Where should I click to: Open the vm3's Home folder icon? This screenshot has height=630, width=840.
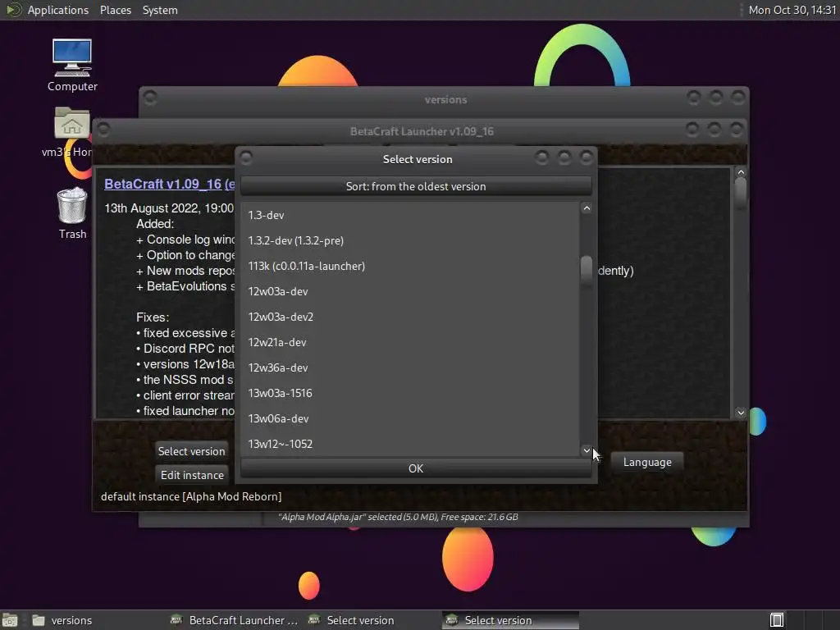pos(72,132)
